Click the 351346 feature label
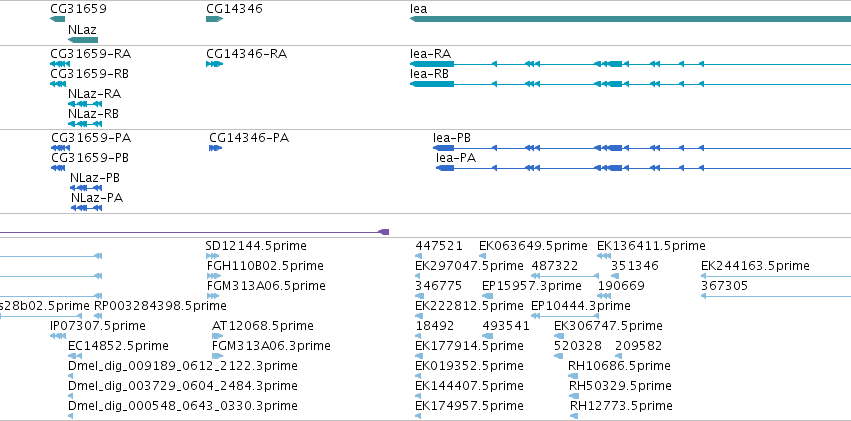851x421 pixels. 635,266
